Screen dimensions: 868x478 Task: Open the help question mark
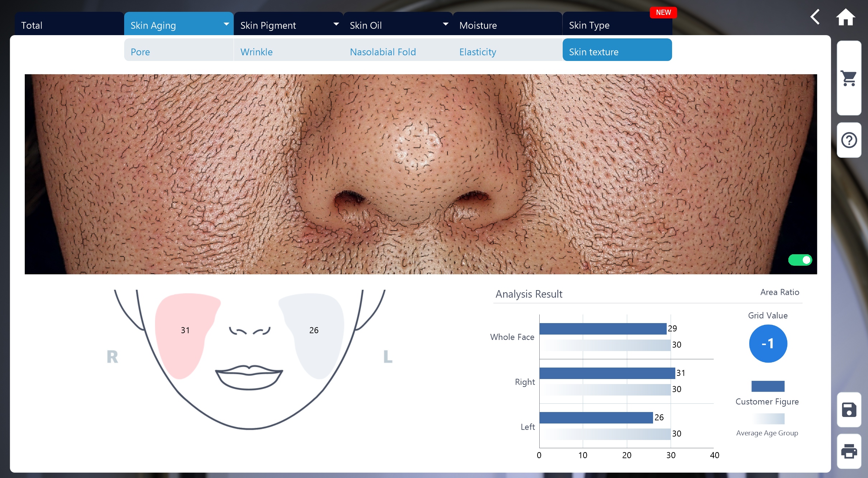[x=849, y=140]
